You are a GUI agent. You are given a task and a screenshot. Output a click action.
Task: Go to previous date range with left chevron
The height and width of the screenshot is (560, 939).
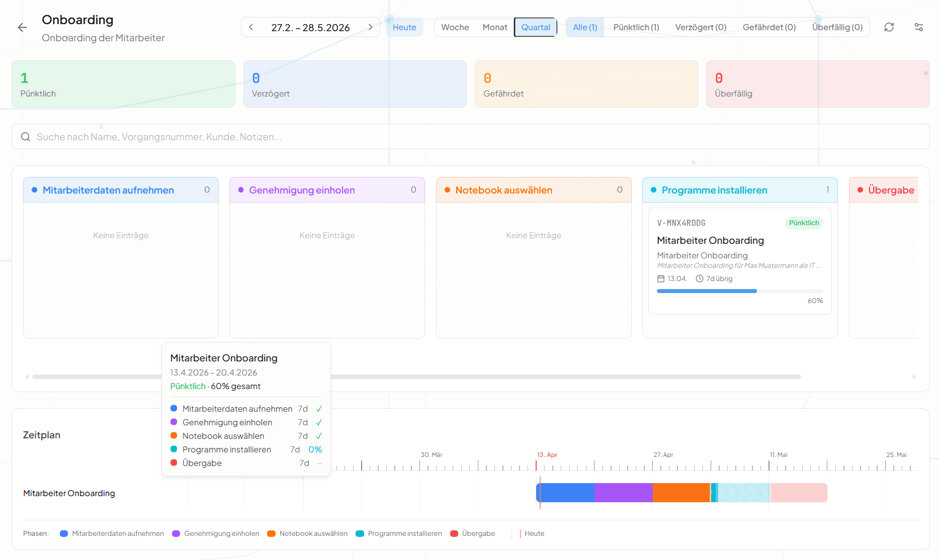(250, 27)
